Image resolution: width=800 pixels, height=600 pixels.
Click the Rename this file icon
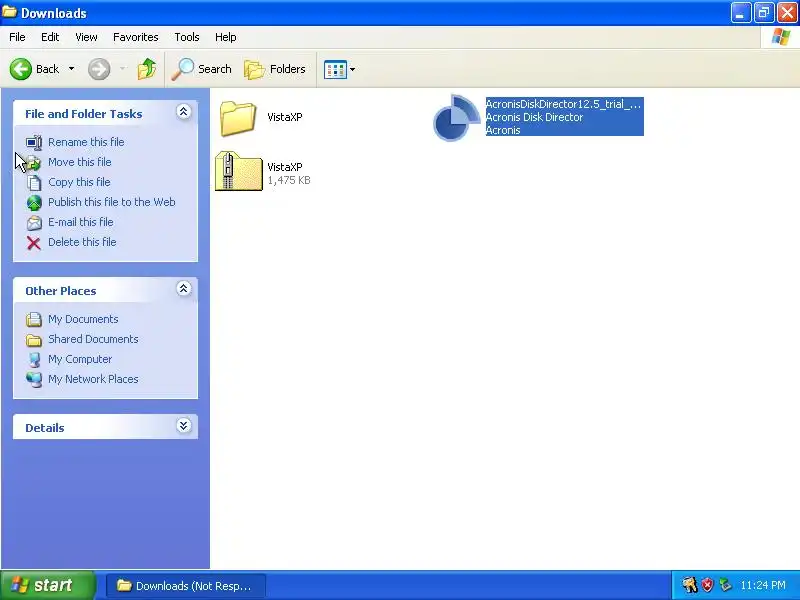pyautogui.click(x=34, y=142)
